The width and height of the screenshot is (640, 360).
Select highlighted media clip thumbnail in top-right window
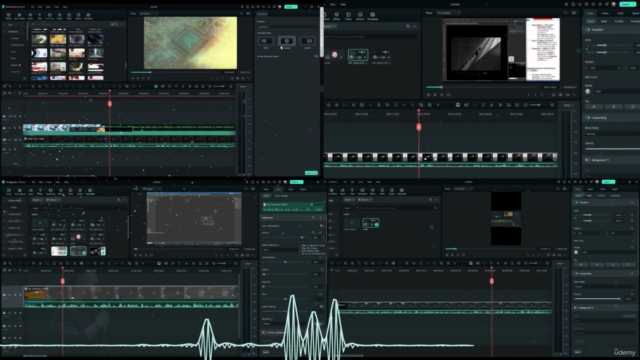pyautogui.click(x=358, y=55)
